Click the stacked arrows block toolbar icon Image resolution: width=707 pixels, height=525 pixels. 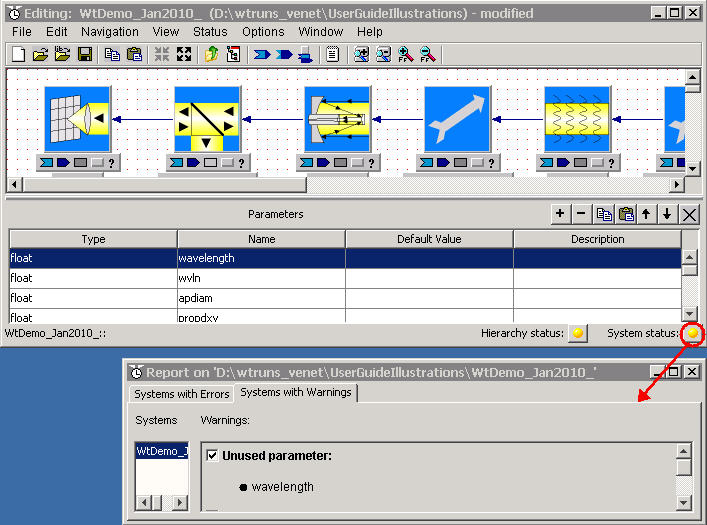pyautogui.click(x=306, y=55)
